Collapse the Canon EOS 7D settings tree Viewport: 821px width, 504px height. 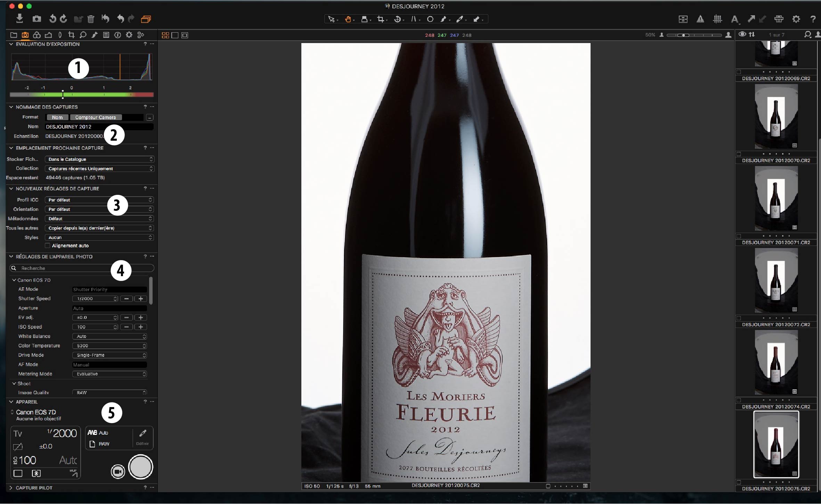(x=14, y=280)
